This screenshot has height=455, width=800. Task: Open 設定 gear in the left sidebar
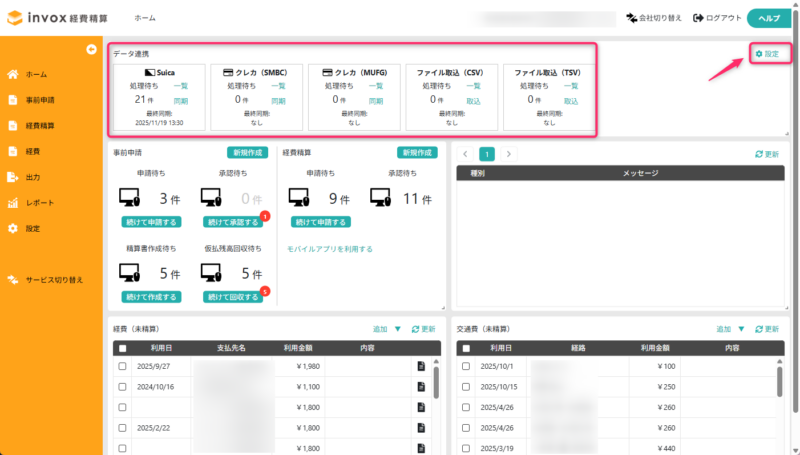[x=13, y=228]
